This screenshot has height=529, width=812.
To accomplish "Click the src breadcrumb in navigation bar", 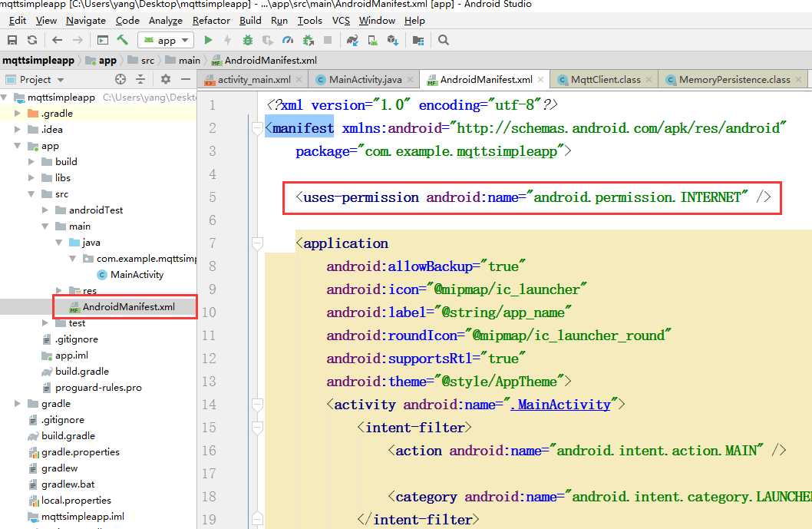I will coord(147,60).
